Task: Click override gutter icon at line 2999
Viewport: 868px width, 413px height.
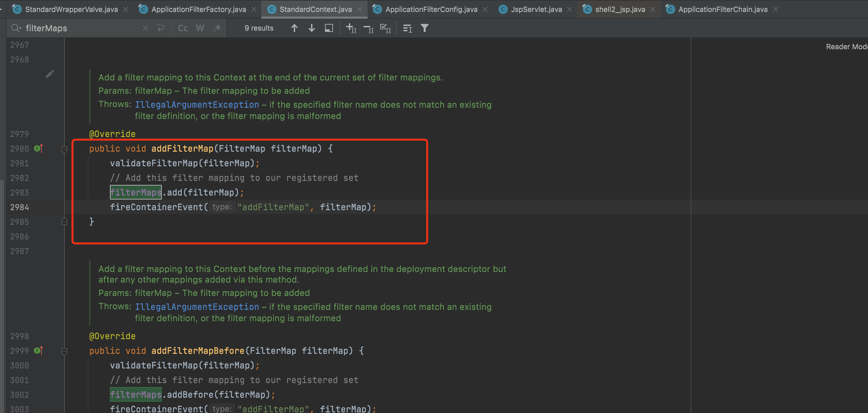Action: [x=39, y=350]
